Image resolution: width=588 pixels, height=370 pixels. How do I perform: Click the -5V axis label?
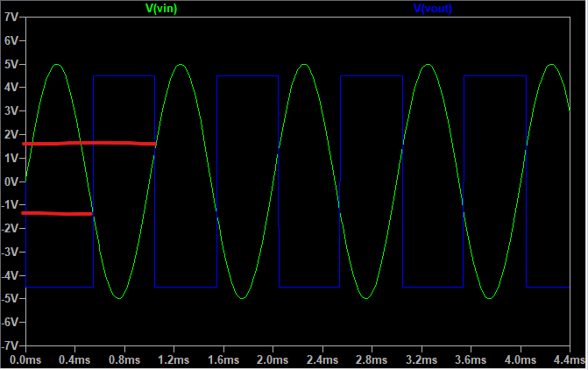click(x=10, y=299)
